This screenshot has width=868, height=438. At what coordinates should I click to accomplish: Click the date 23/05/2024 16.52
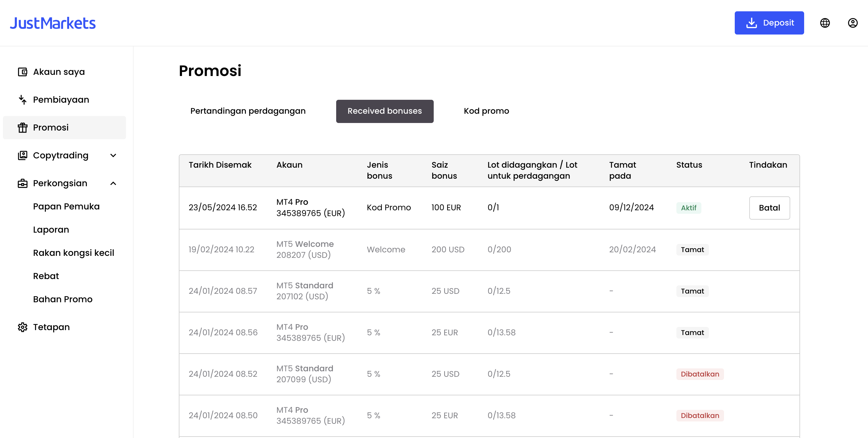coord(223,208)
